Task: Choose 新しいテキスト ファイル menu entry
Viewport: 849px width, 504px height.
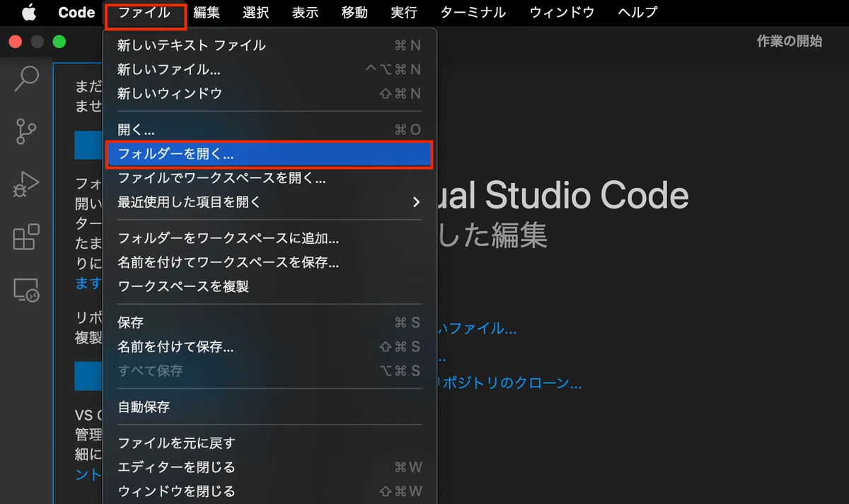Action: pos(270,46)
